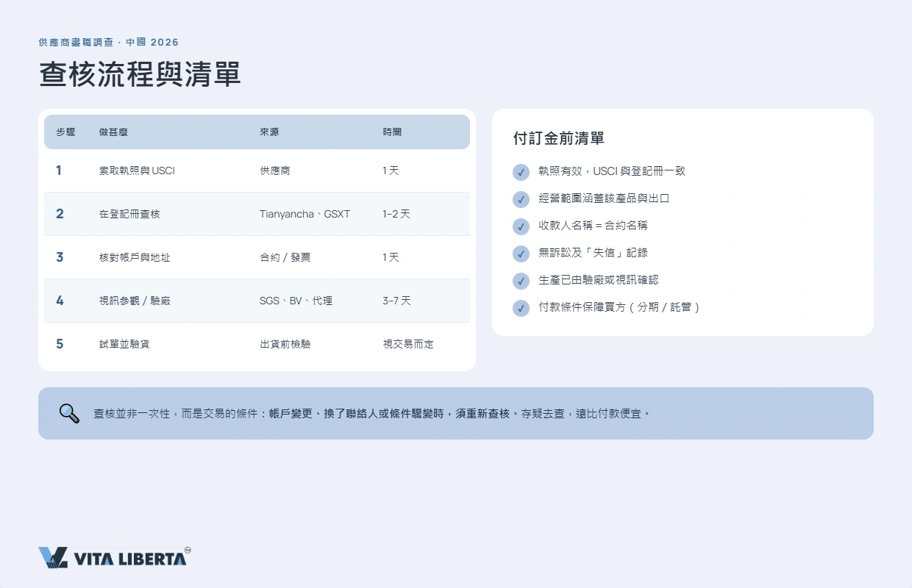Click the cell 在登記冊查核
Image resolution: width=912 pixels, height=588 pixels.
point(129,214)
